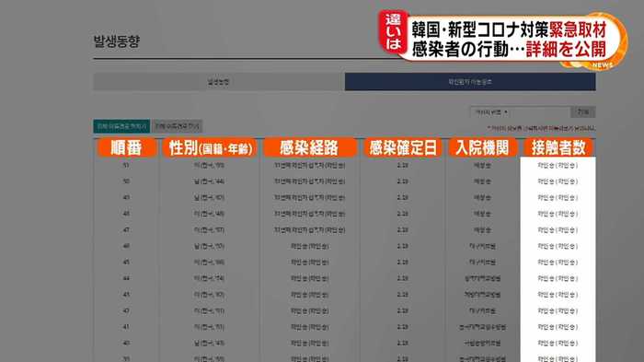Click the teal button above the table
This screenshot has height=362, width=644.
coord(121,126)
